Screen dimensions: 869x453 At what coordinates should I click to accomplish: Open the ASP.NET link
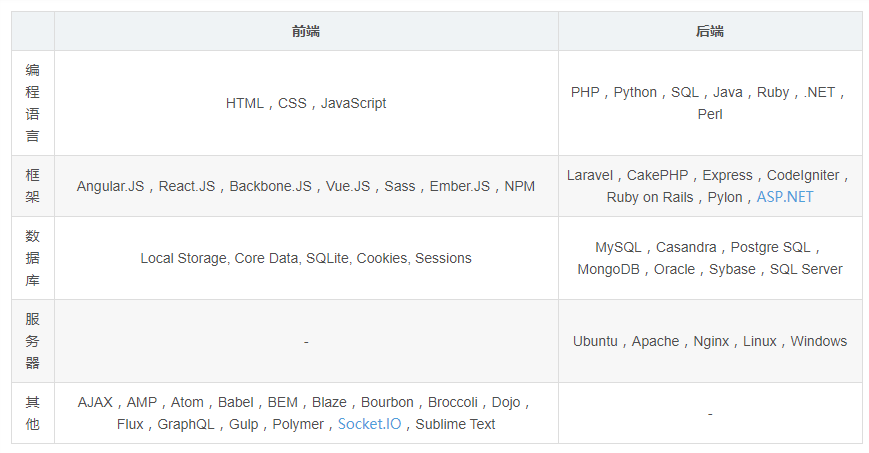(785, 197)
